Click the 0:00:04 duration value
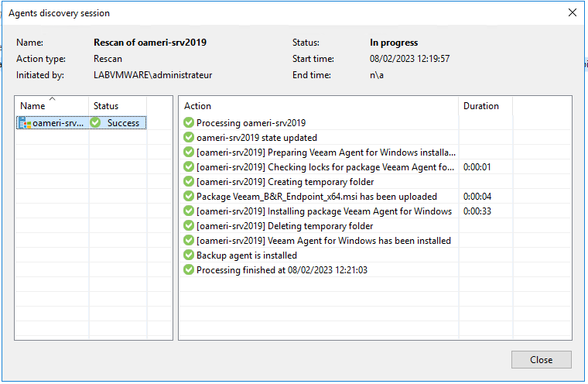The image size is (588, 384). 477,197
